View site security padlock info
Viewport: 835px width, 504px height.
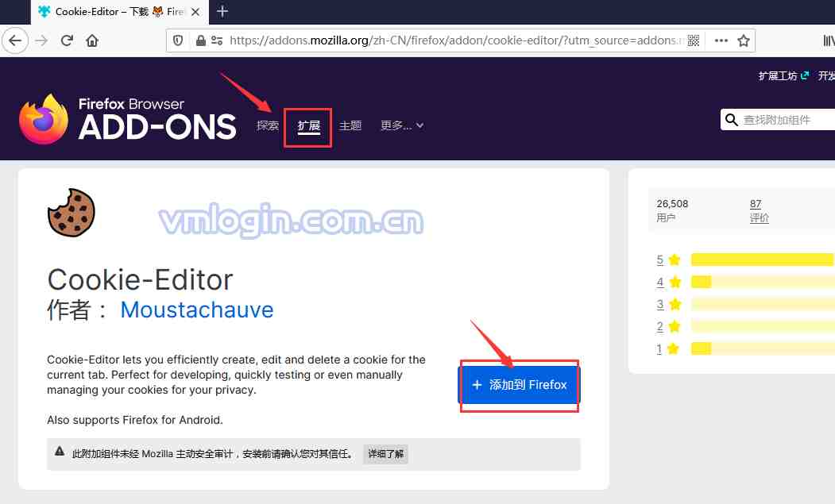click(x=201, y=40)
